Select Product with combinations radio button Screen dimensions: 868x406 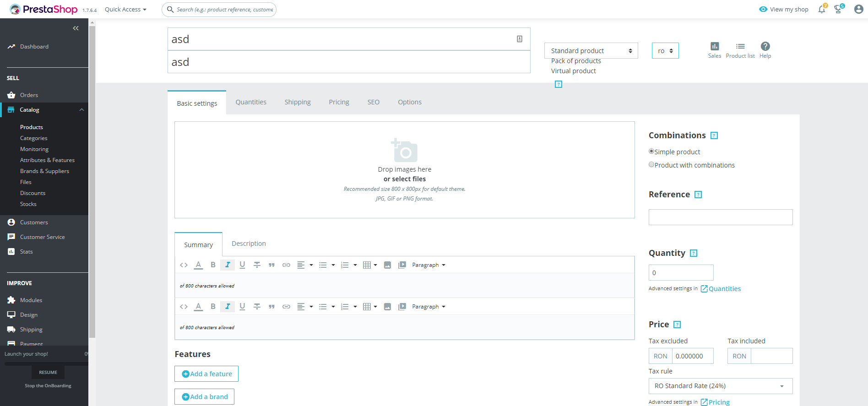click(x=651, y=164)
